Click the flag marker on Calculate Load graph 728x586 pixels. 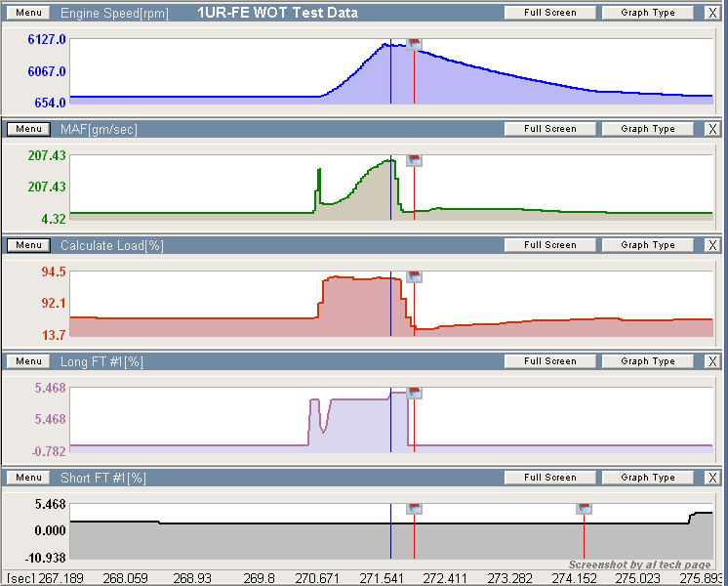tap(414, 276)
